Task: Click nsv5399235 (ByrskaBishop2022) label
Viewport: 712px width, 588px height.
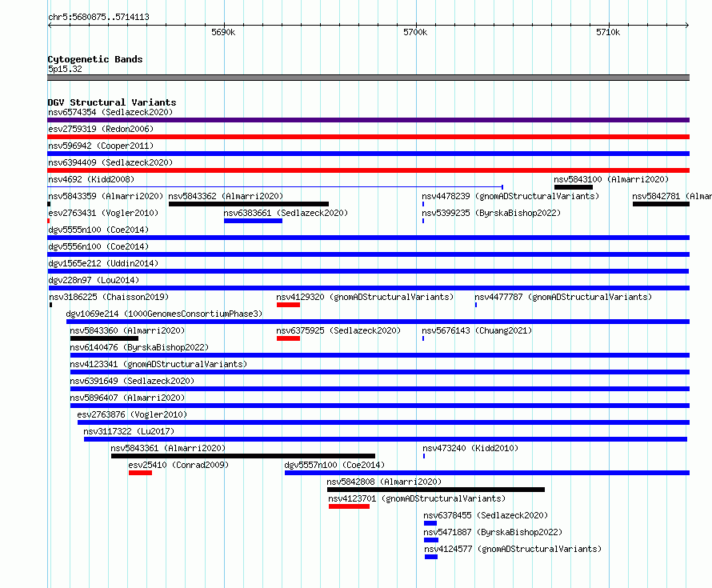Action: click(491, 213)
